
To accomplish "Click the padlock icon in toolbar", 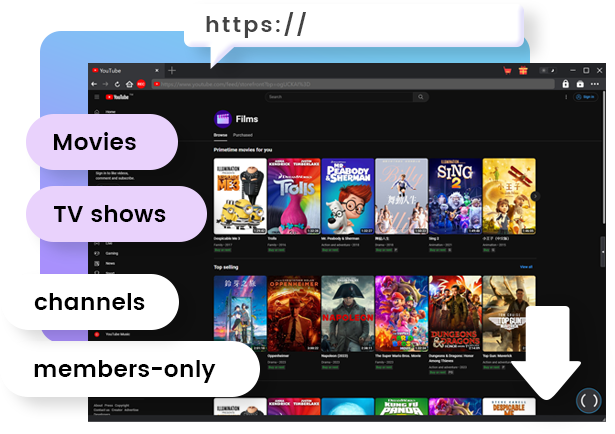I will [565, 84].
